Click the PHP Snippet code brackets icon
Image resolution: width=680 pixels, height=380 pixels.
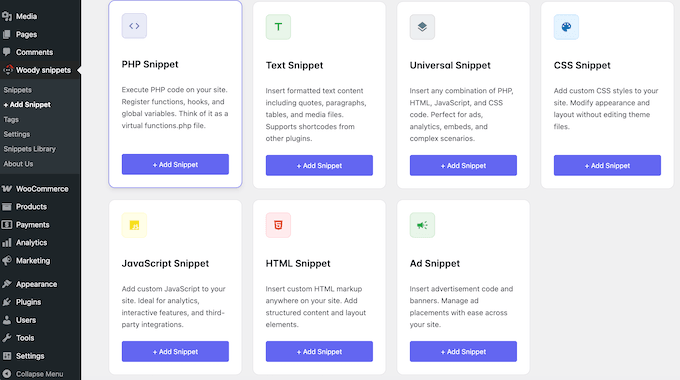pyautogui.click(x=134, y=26)
